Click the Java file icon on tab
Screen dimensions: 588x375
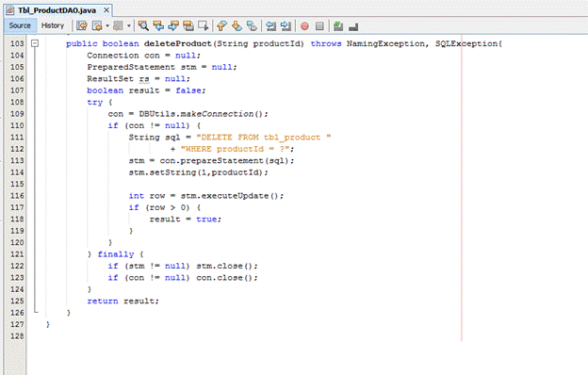(x=10, y=10)
